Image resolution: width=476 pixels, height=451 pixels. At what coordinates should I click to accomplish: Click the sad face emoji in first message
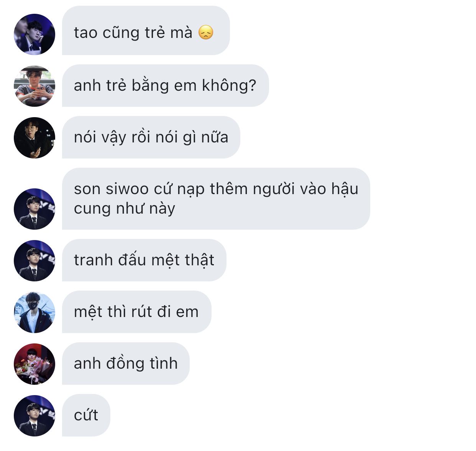[206, 33]
